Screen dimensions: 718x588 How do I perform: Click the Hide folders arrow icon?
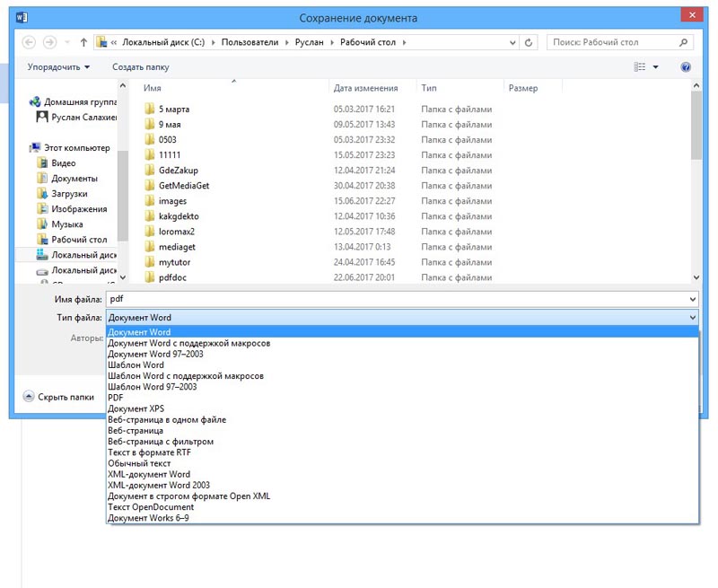coord(29,397)
